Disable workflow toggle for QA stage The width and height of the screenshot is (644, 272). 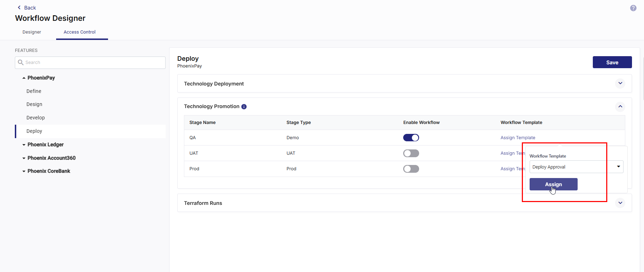pos(411,138)
